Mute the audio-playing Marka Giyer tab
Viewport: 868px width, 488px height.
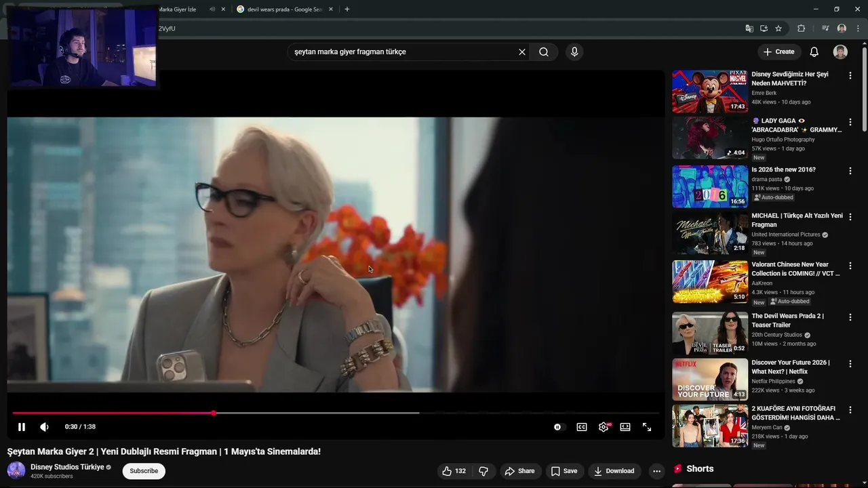[212, 9]
